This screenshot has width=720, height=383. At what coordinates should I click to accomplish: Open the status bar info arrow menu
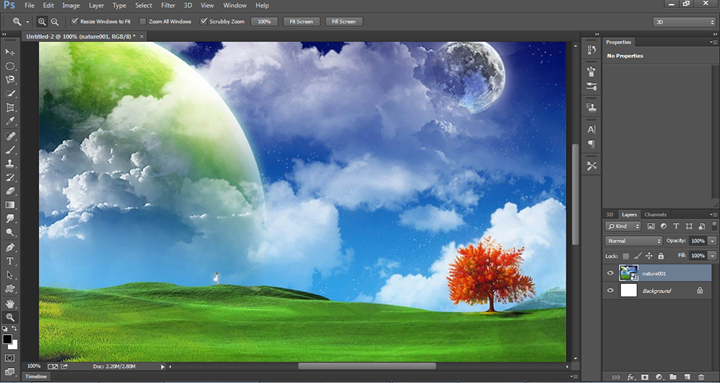[x=162, y=366]
